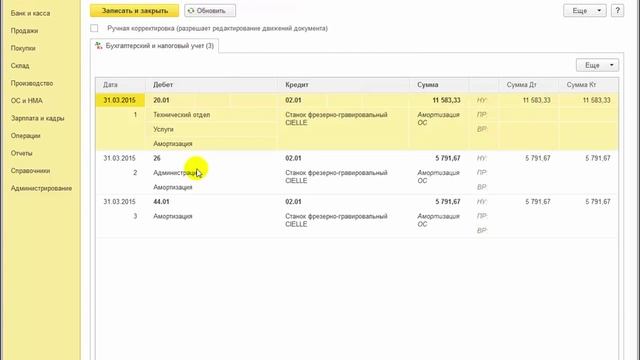The image size is (640, 360).
Task: Open 'Зарплата и кадры' section
Action: 38,118
